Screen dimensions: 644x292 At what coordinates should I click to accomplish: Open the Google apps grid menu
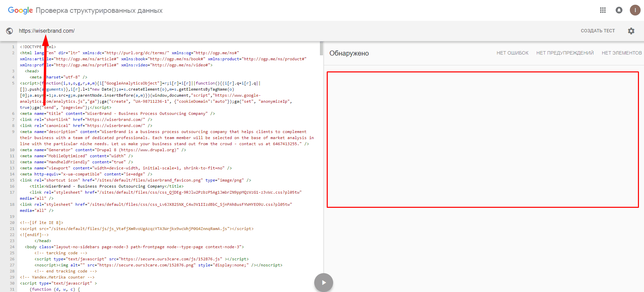(603, 10)
